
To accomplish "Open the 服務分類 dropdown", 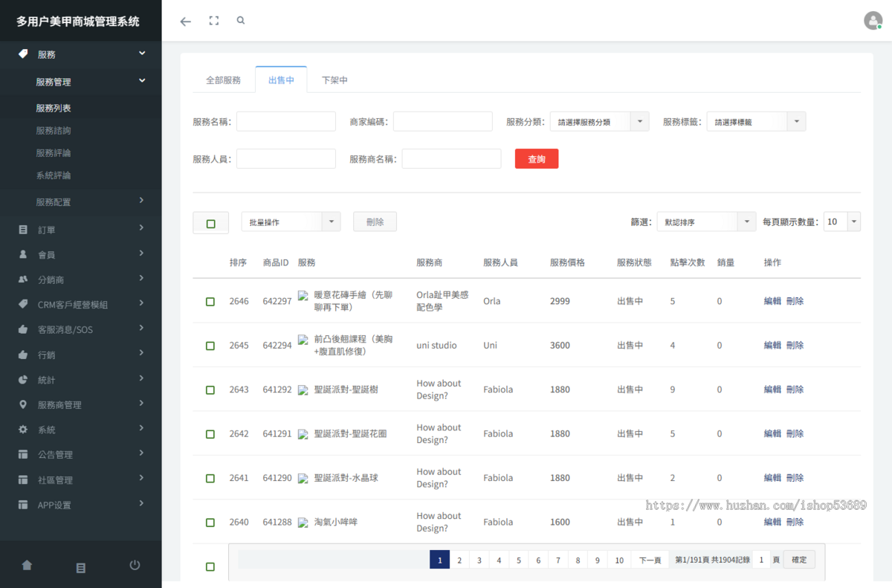I will tap(599, 121).
